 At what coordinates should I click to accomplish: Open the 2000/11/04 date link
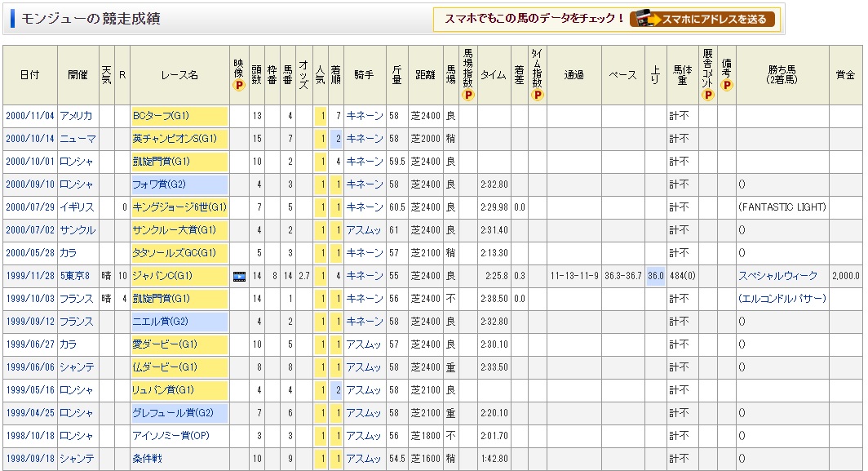coord(29,116)
